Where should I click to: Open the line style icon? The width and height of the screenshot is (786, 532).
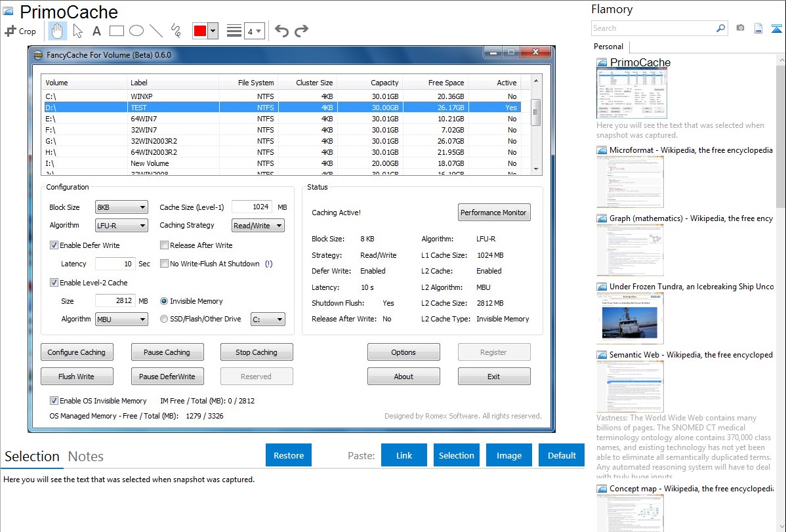tap(234, 31)
